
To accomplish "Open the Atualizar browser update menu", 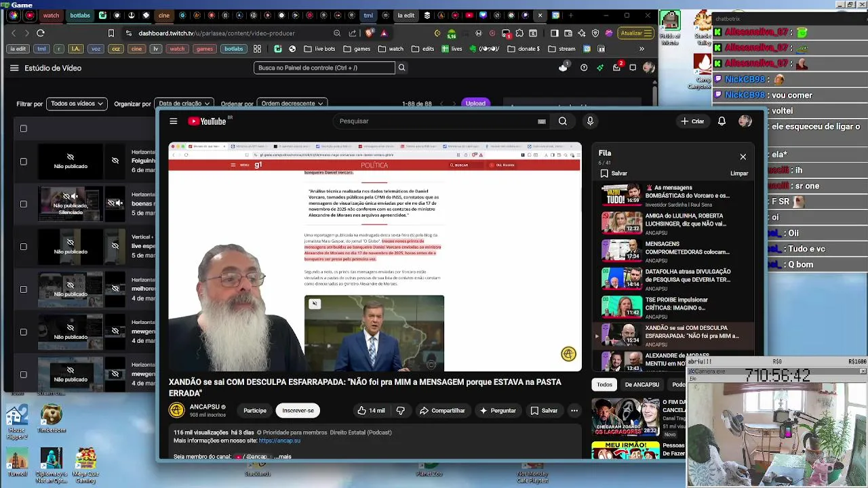I will tap(636, 33).
